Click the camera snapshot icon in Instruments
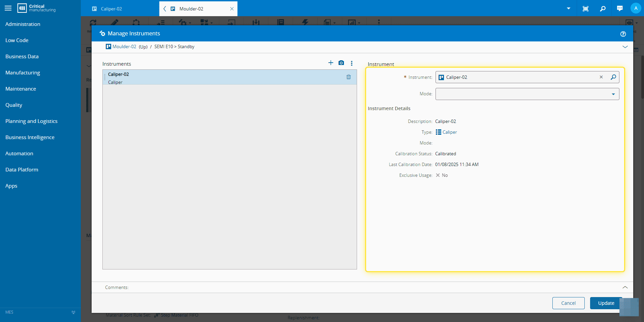This screenshot has height=322, width=644. 341,63
